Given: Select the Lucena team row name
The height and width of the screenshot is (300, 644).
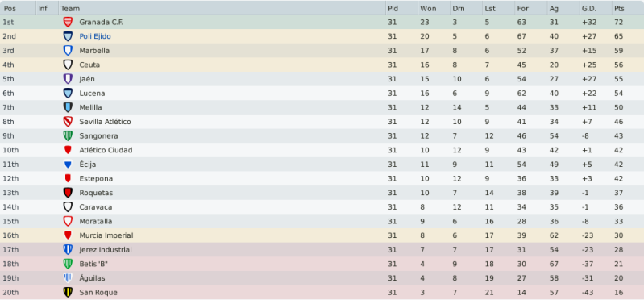Looking at the screenshot, I should [92, 94].
